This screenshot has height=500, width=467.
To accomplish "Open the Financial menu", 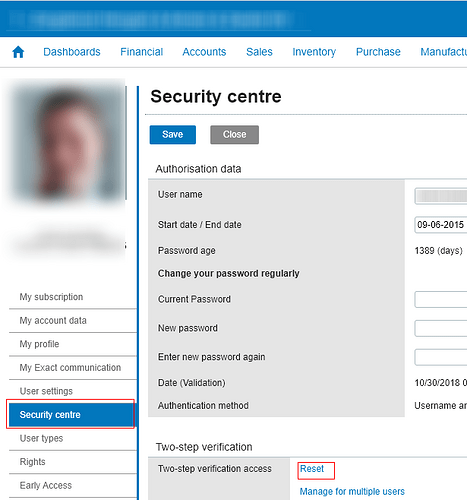I will 142,52.
